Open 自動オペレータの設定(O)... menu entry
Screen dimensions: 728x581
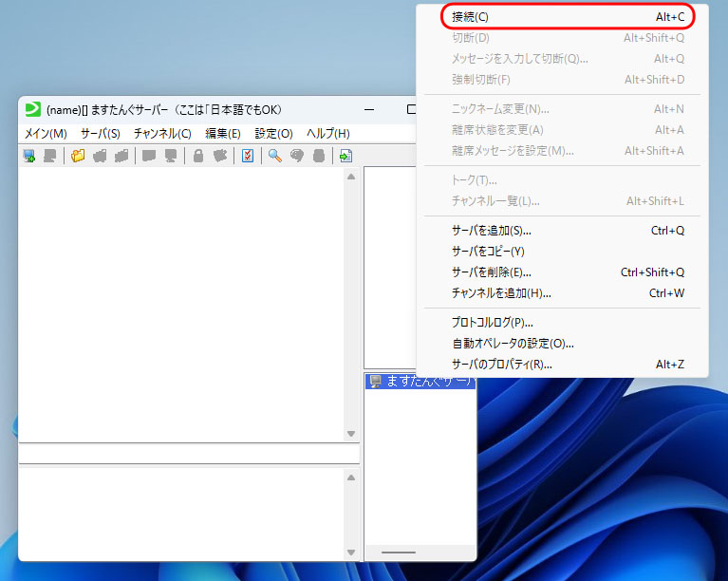[x=513, y=344]
